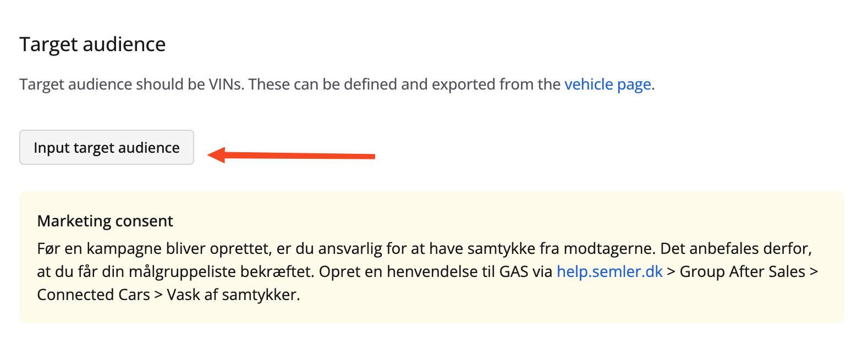Click the word GAS in the notice
868x355 pixels.
pos(514,271)
